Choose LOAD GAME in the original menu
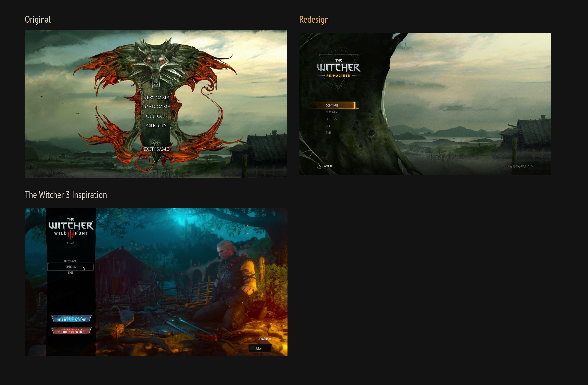Viewport: 588px width, 385px height. 156,106
